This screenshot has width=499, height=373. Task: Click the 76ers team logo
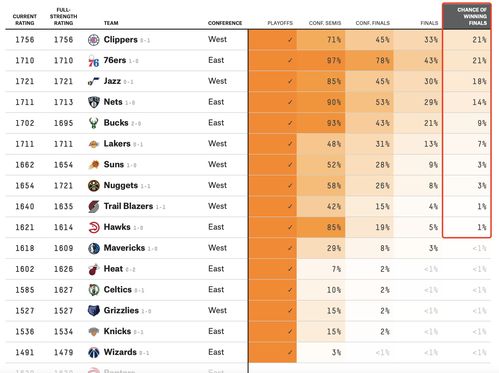pyautogui.click(x=94, y=61)
